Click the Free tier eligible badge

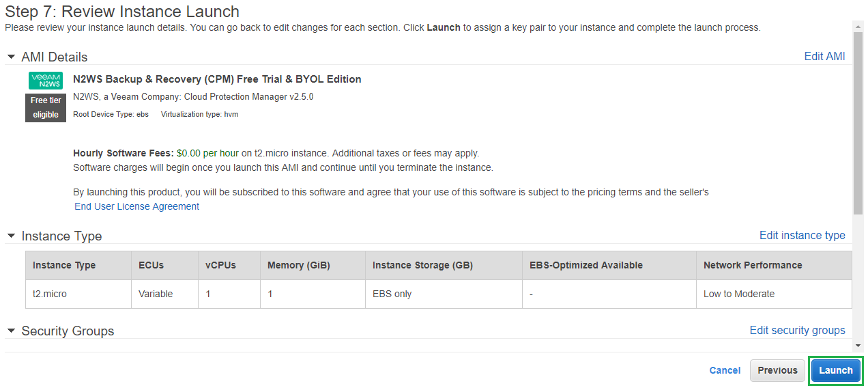pos(46,107)
